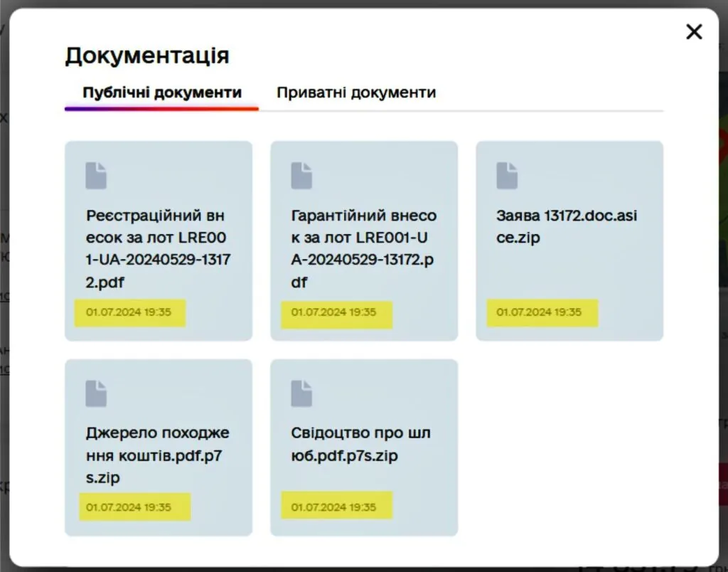728x572 pixels.
Task: Click file icon on Реєстраційний внесок card
Action: (x=96, y=176)
